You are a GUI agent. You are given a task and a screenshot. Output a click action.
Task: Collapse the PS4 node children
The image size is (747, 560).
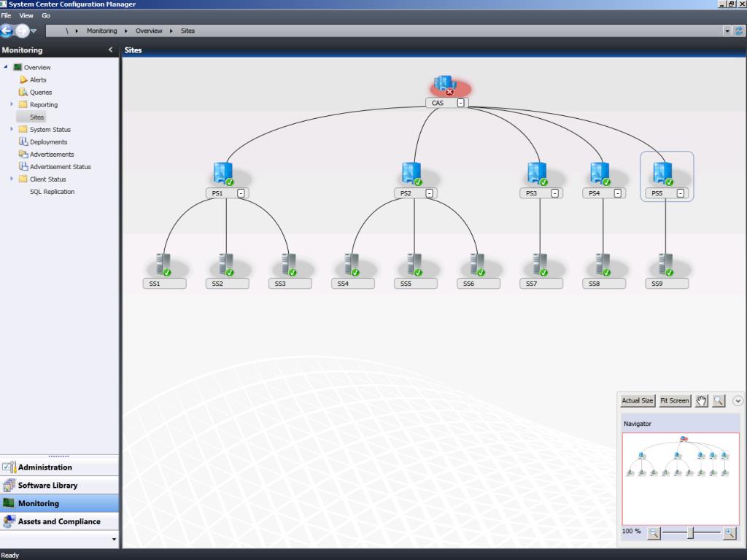pos(618,193)
